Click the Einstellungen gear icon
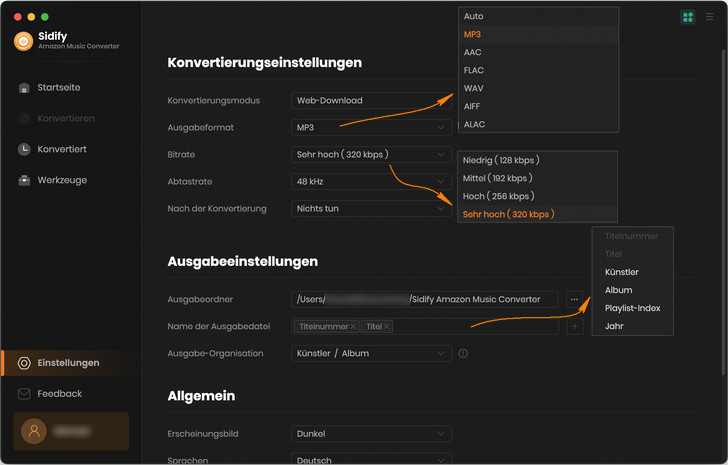The image size is (728, 465). click(x=24, y=363)
